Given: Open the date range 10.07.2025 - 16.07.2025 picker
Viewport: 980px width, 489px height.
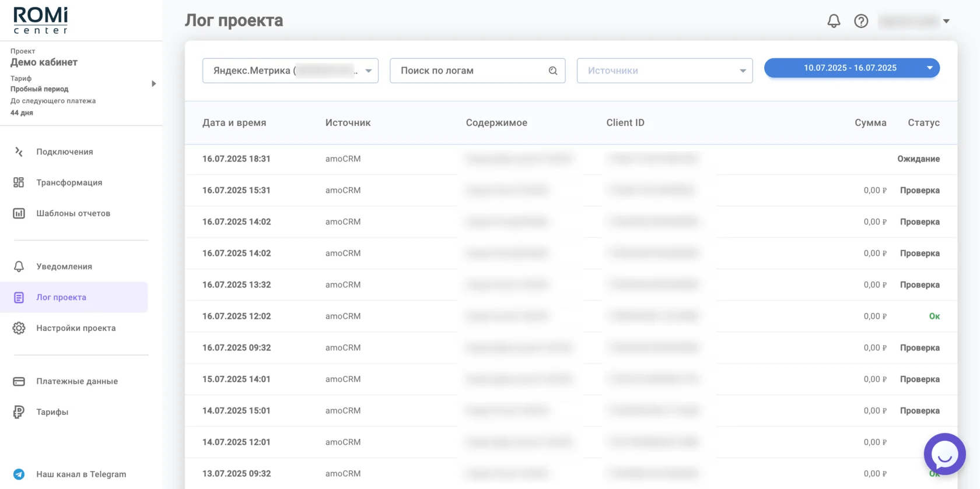Looking at the screenshot, I should (851, 68).
